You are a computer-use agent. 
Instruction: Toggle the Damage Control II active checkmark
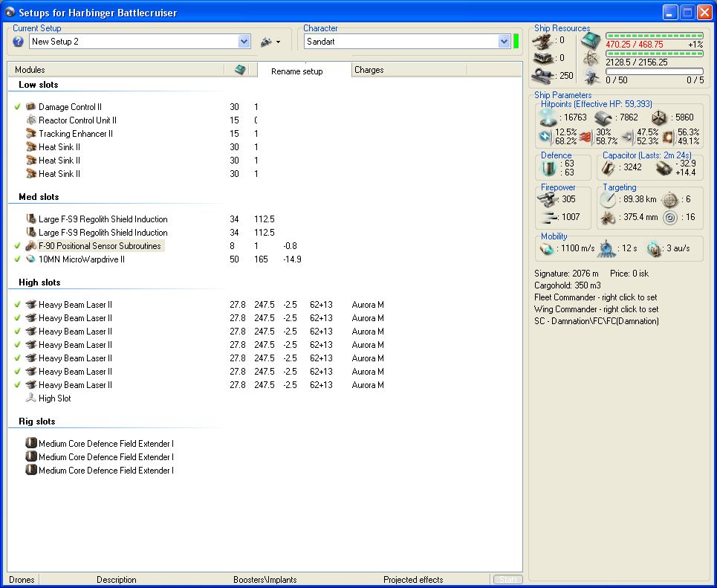(17, 106)
